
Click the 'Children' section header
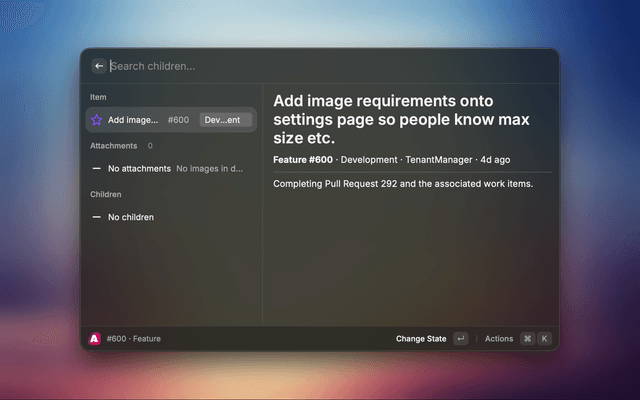[106, 194]
